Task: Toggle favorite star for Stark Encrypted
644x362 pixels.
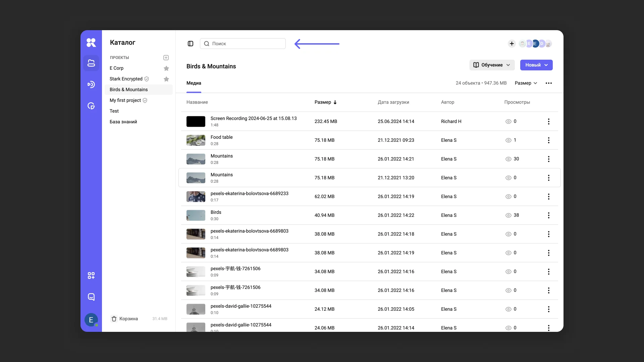Action: (x=166, y=79)
